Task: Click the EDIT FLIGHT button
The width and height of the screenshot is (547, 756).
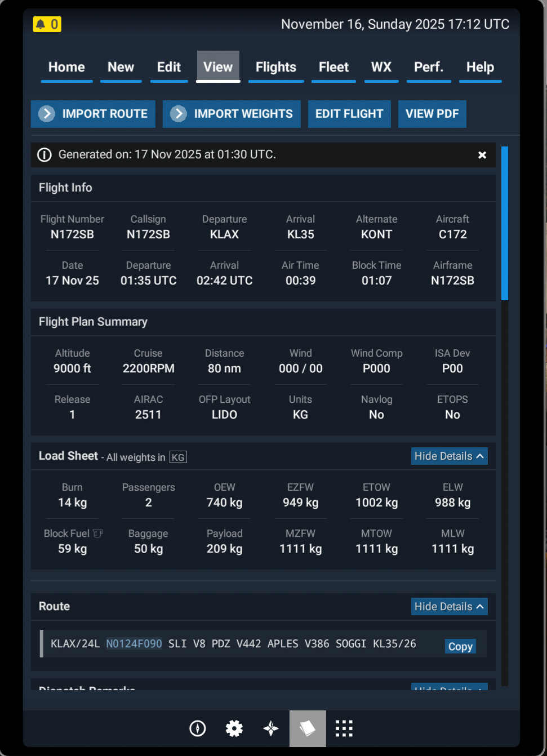Action: tap(349, 114)
